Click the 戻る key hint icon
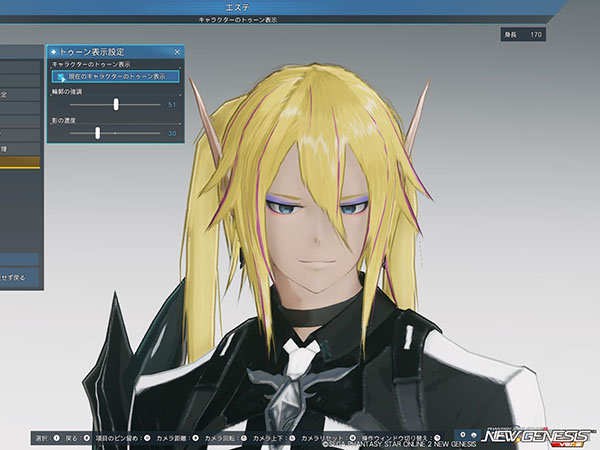The height and width of the screenshot is (450, 600). [86, 438]
